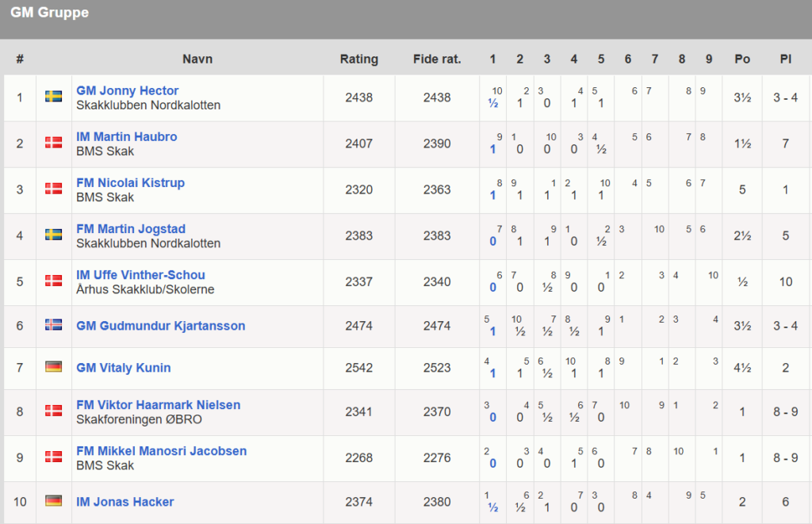Click the Swedish flag next to Martin Jogstad

(54, 235)
